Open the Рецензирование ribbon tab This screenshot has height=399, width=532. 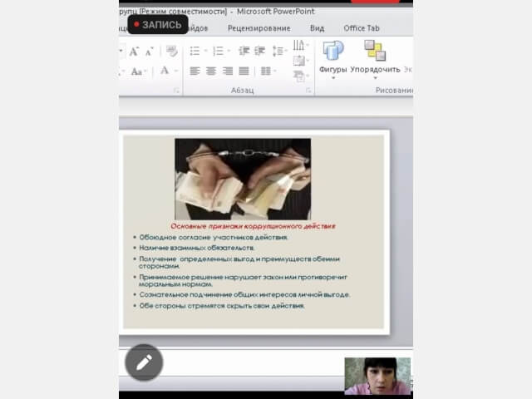[259, 28]
